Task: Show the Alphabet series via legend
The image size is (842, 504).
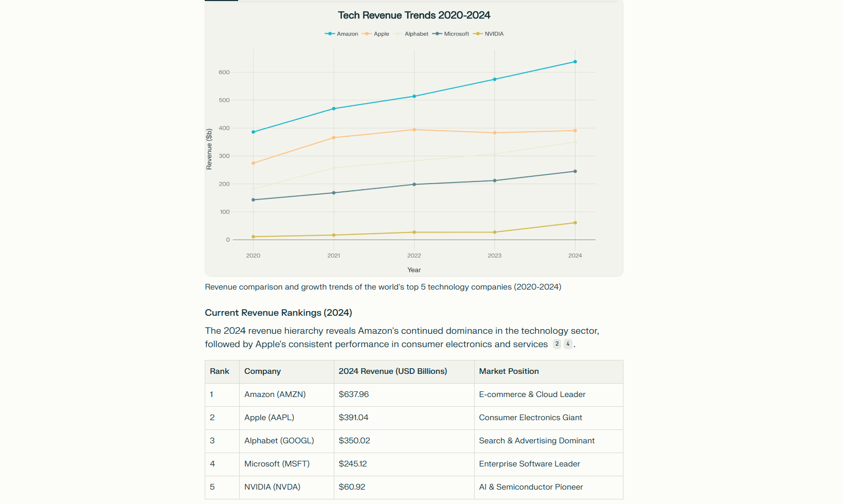Action: point(412,34)
